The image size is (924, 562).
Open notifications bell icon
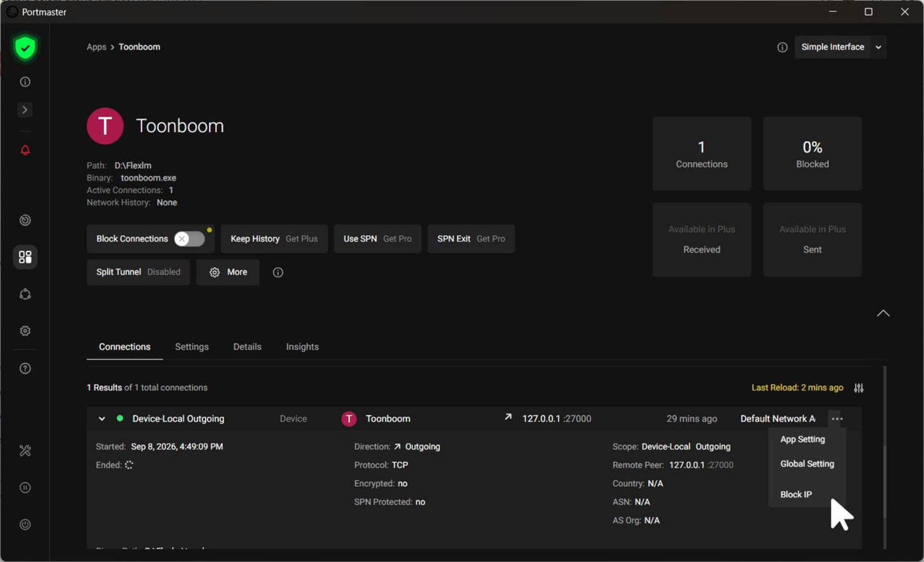[25, 150]
